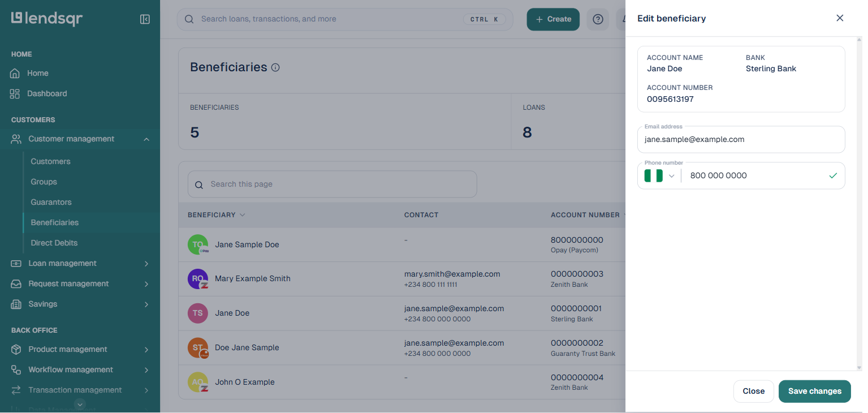Viewport: 868px width, 413px height.
Task: Open the country code flag dropdown
Action: (660, 176)
